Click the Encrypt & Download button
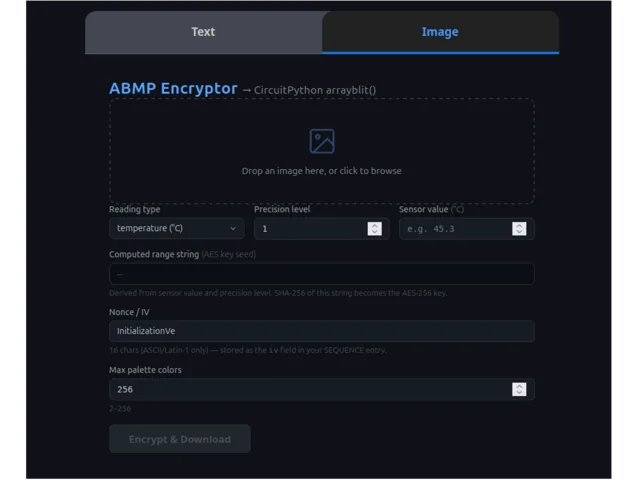The height and width of the screenshot is (480, 640). pos(180,439)
